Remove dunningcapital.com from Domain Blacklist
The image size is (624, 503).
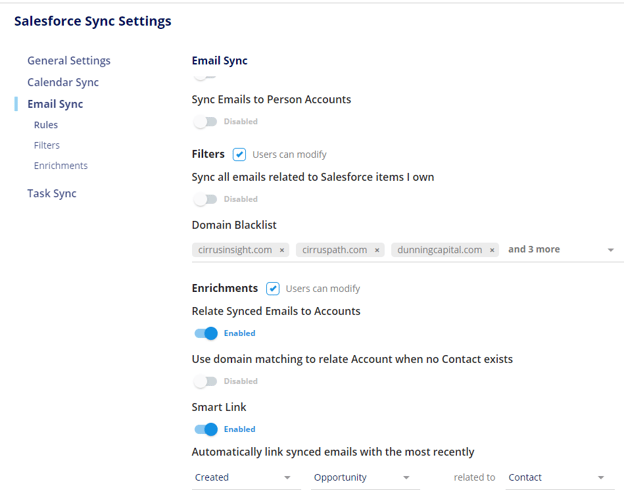pyautogui.click(x=492, y=250)
